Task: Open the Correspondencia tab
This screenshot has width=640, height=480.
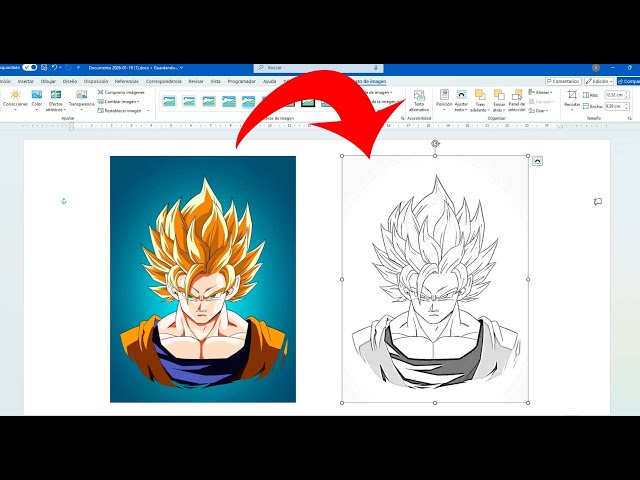Action: [x=164, y=81]
